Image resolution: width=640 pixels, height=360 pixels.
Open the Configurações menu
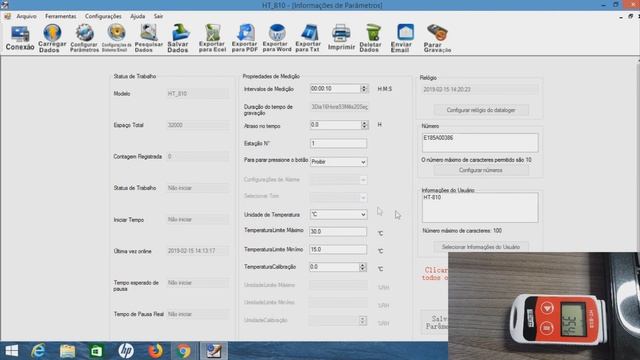103,16
